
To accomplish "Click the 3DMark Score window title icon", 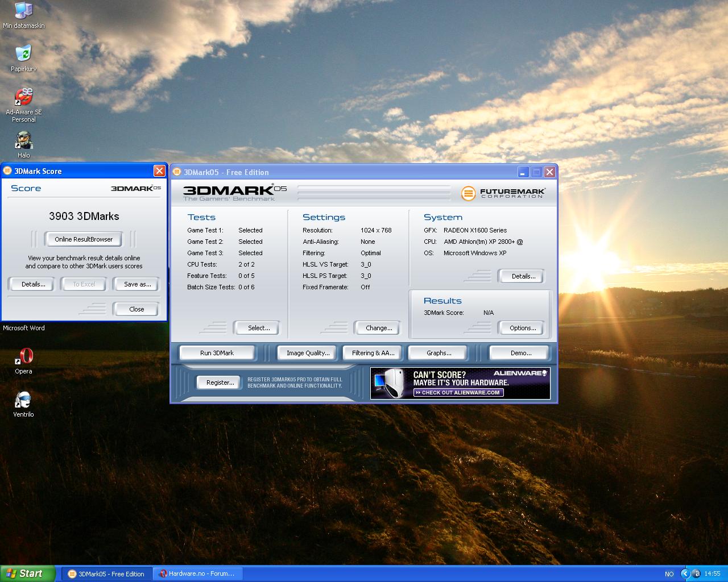I will [x=7, y=171].
